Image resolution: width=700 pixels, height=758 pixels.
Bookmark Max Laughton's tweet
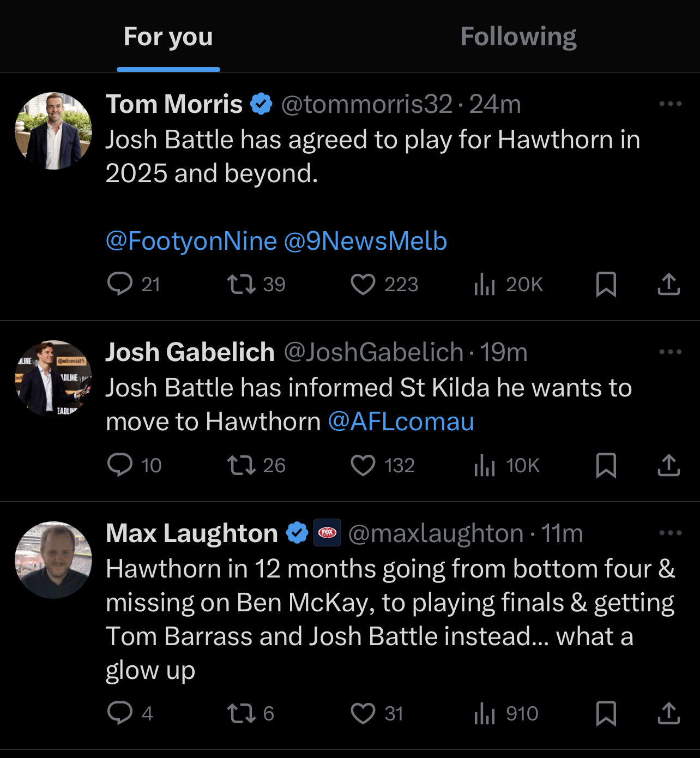click(x=606, y=713)
